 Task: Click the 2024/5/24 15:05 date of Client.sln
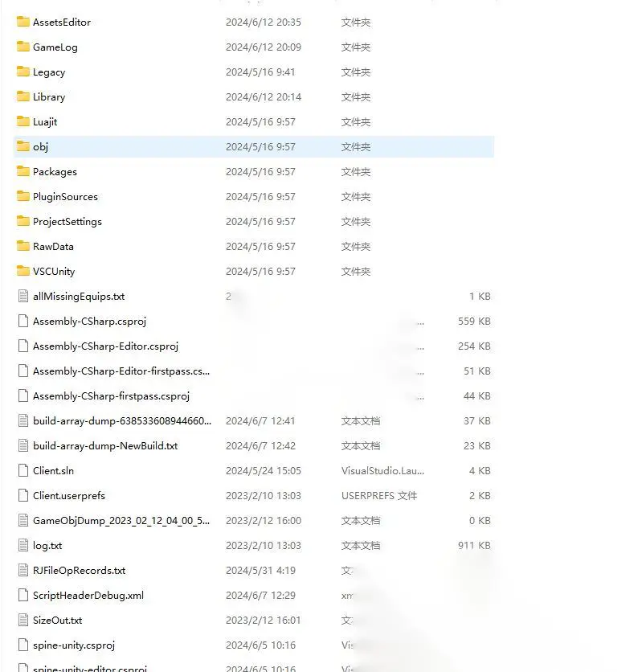click(264, 470)
